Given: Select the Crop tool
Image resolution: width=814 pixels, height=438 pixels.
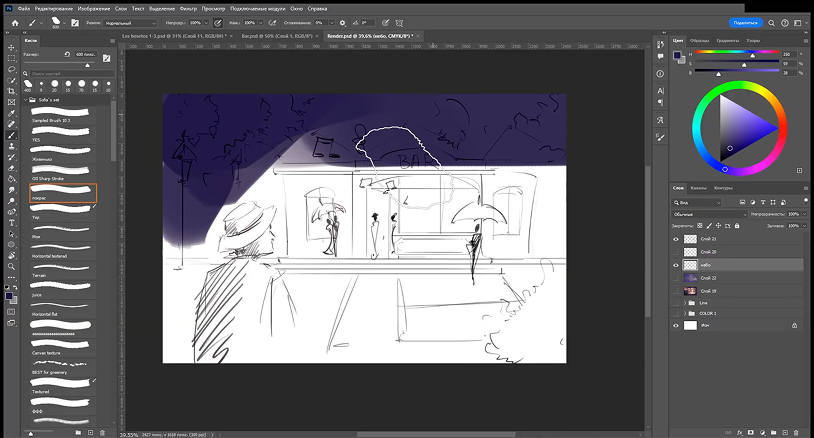Looking at the screenshot, I should (x=11, y=91).
